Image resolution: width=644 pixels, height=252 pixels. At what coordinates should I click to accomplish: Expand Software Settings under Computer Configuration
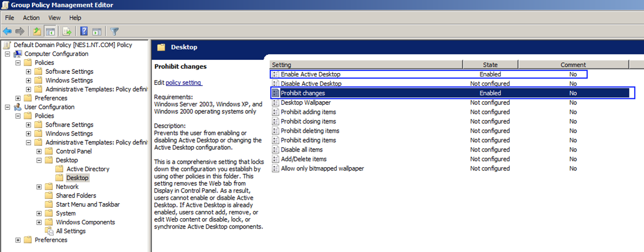pyautogui.click(x=28, y=72)
